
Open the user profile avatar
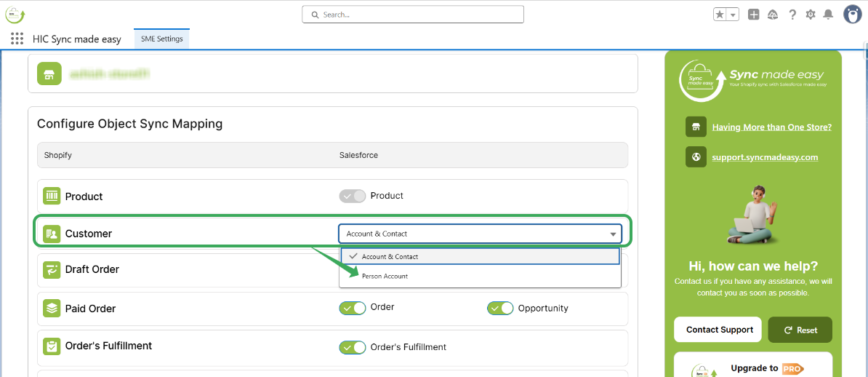(x=852, y=14)
